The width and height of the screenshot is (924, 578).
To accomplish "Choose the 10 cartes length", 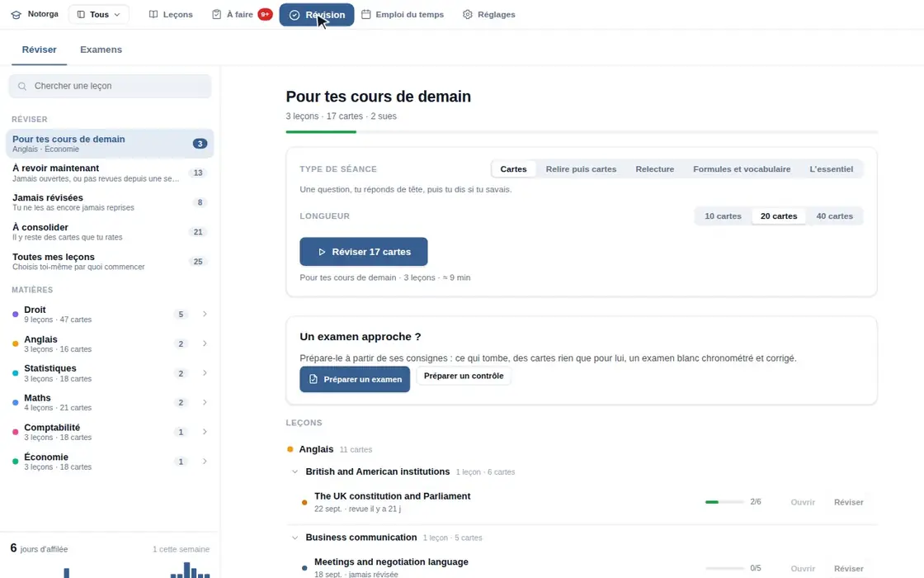I will 723,216.
